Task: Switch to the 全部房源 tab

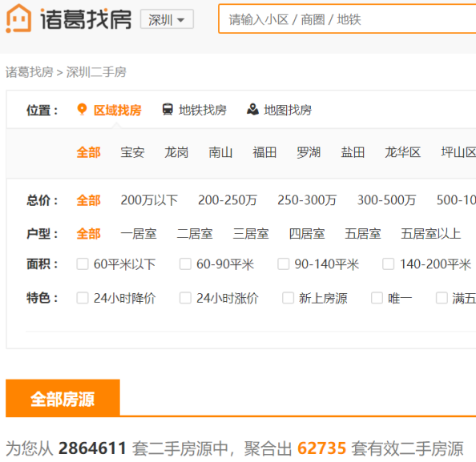Action: [63, 398]
